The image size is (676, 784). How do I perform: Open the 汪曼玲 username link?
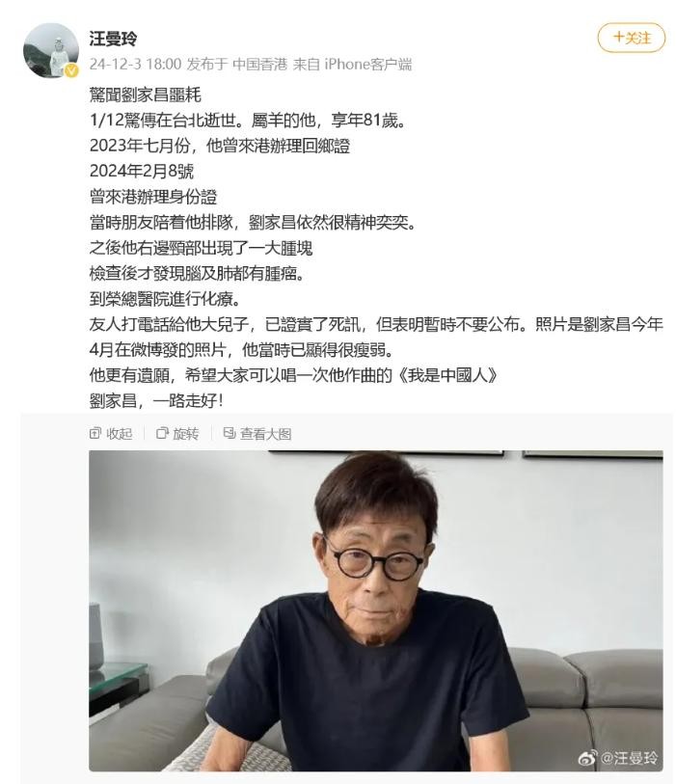pyautogui.click(x=113, y=39)
